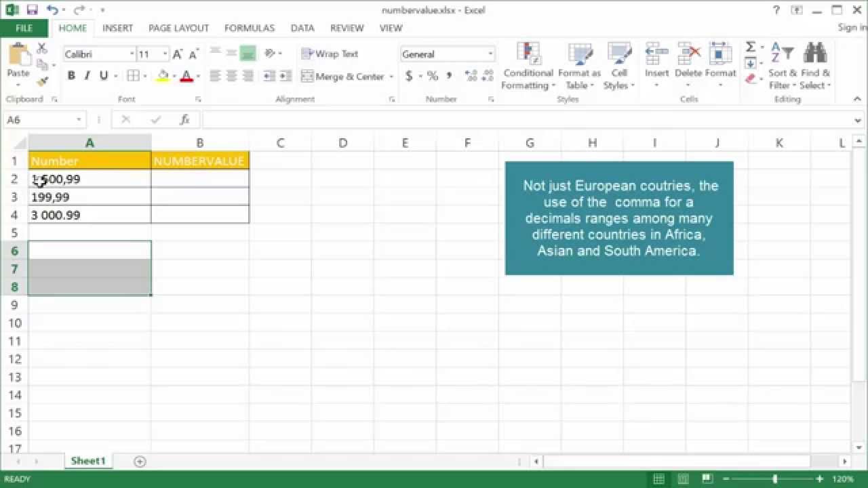The width and height of the screenshot is (868, 488).
Task: Open Sort & Filter menu
Action: [783, 66]
